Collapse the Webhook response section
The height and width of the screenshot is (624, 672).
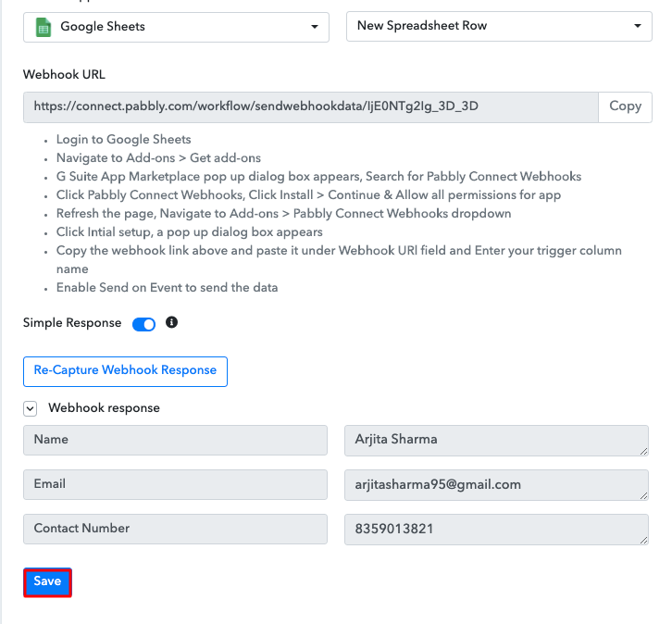point(30,408)
